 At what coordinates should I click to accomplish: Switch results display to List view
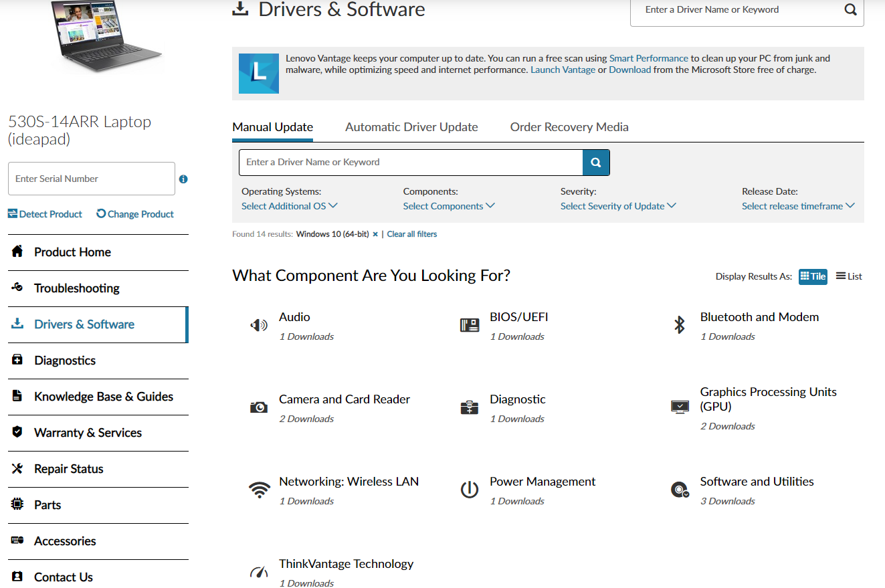849,276
